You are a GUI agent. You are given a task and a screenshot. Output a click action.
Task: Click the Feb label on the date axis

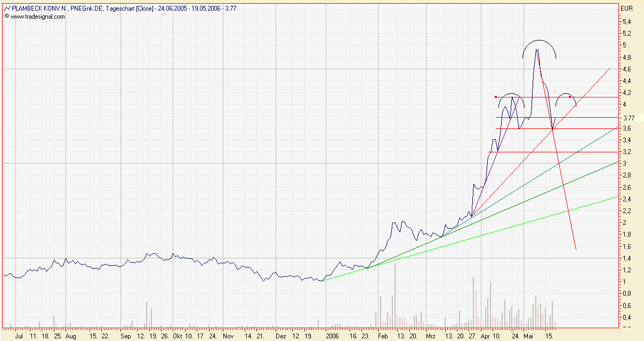click(383, 336)
